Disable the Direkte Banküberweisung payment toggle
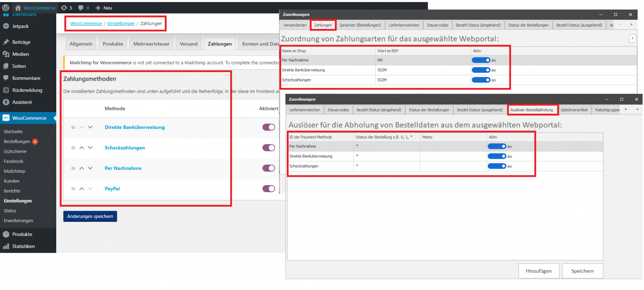The width and height of the screenshot is (644, 290). pyautogui.click(x=269, y=127)
